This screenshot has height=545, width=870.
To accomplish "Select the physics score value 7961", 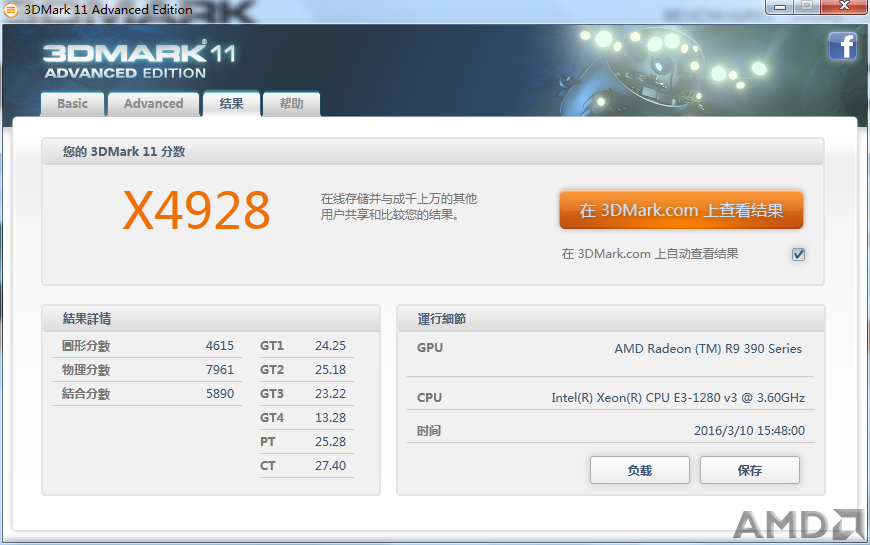I will pos(220,370).
